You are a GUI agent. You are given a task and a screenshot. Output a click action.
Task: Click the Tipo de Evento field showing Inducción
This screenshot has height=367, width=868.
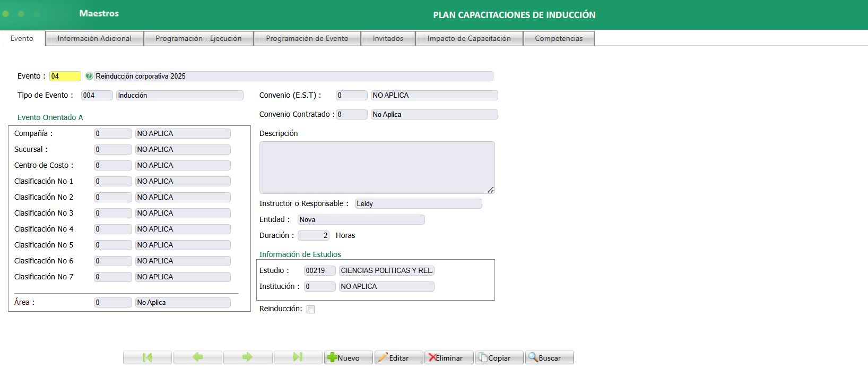pyautogui.click(x=180, y=95)
